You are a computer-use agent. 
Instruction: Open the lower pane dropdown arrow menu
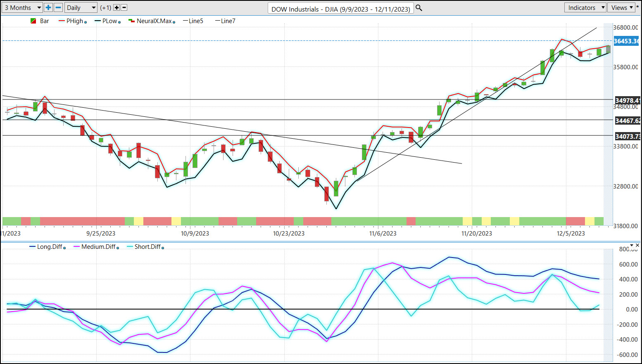(x=632, y=245)
